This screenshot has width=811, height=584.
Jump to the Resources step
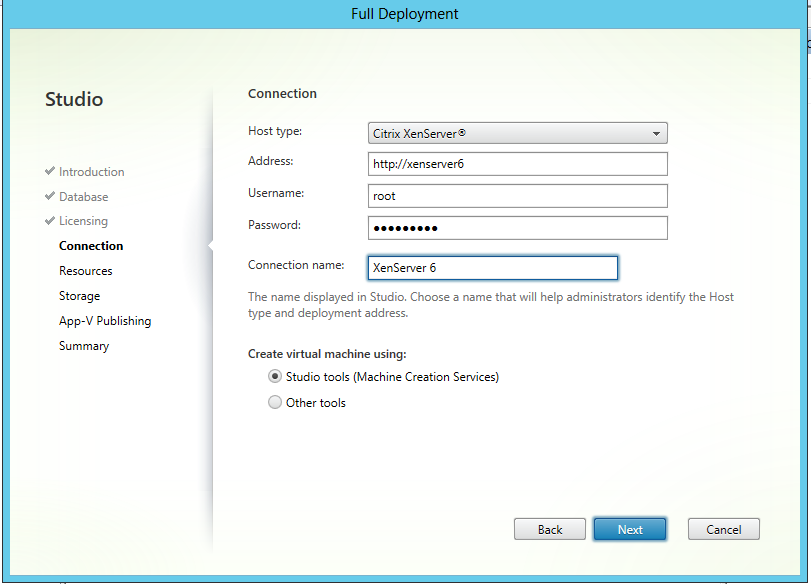pyautogui.click(x=85, y=271)
